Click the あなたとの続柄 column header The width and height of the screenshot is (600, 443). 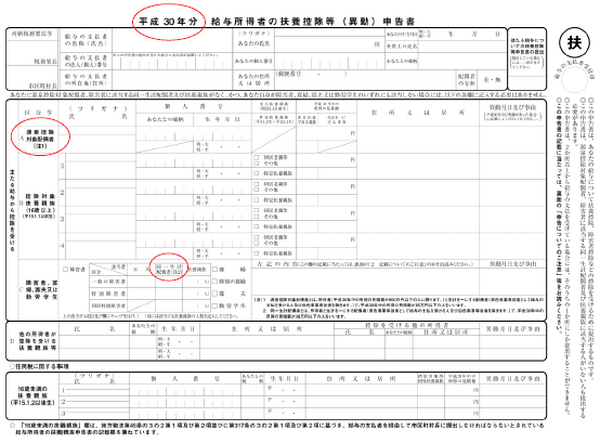165,120
